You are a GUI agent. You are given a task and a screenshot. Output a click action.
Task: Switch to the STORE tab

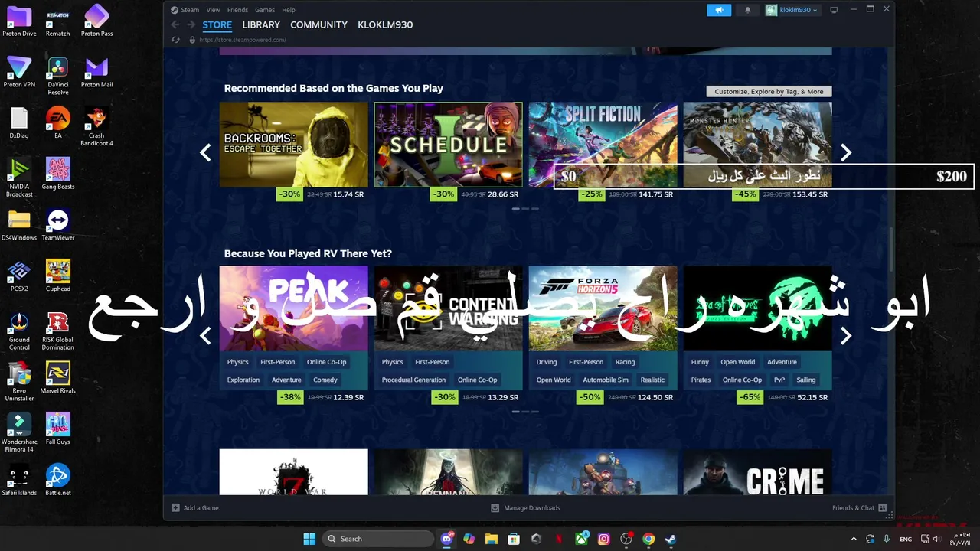217,24
